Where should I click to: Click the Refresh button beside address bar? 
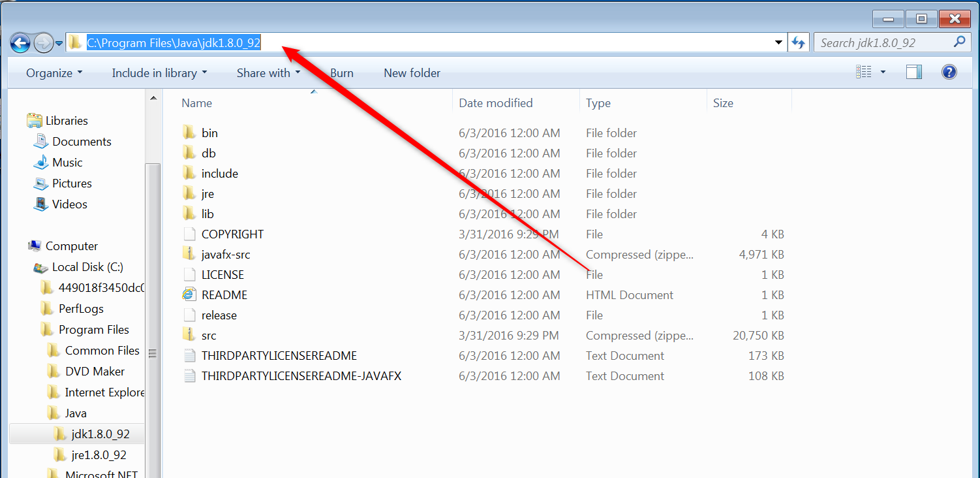798,43
